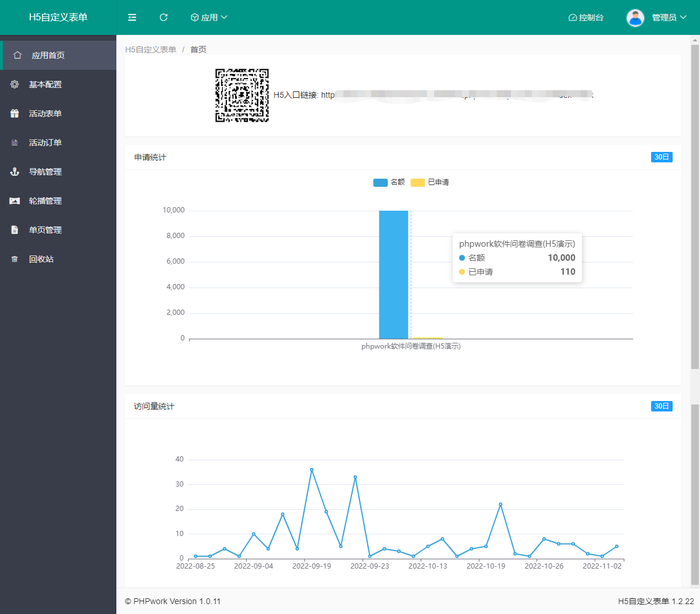This screenshot has height=614, width=700.
Task: Click the anchor icon beside 导航管理
Action: (15, 172)
